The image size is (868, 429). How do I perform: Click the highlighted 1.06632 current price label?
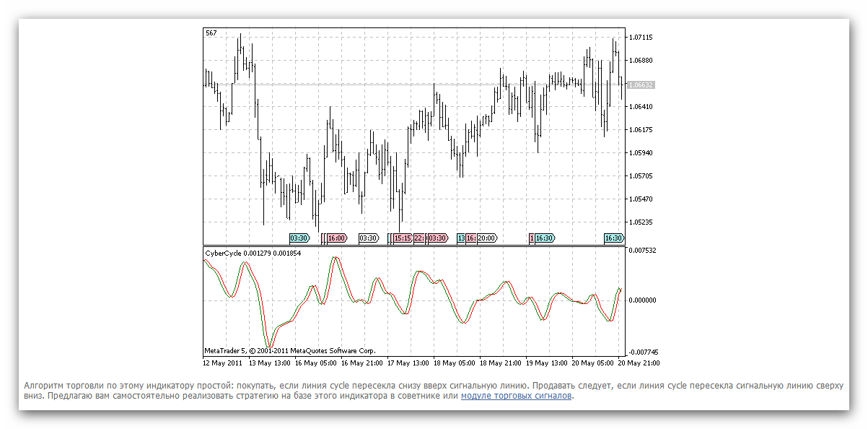(641, 84)
